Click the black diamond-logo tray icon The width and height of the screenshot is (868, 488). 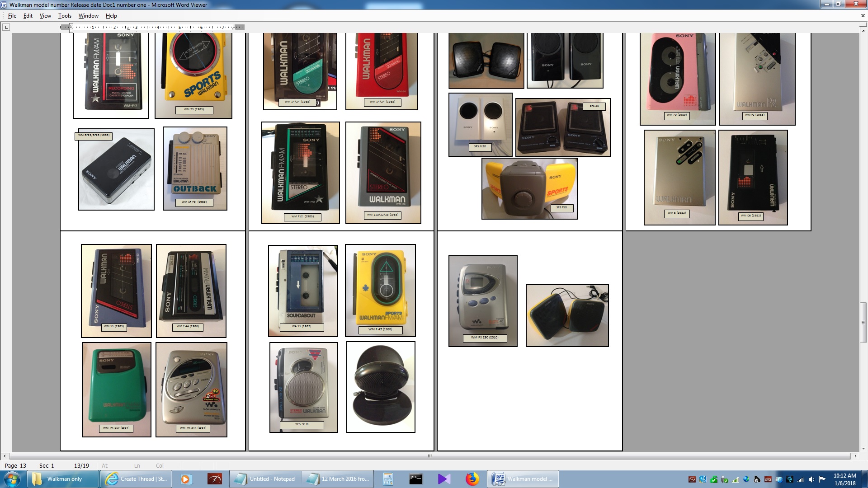click(x=789, y=479)
